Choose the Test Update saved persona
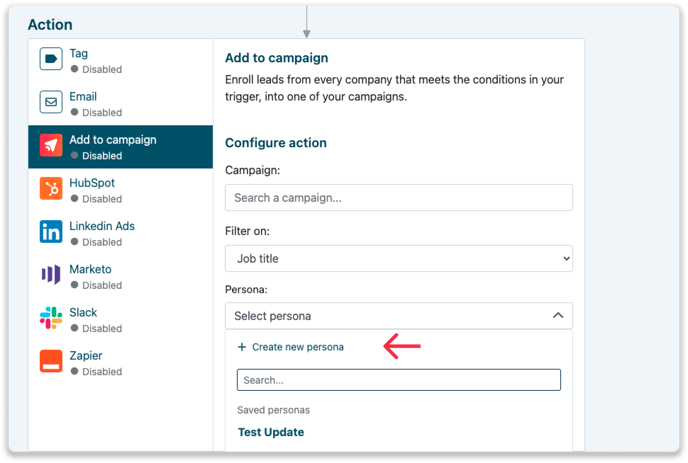The width and height of the screenshot is (688, 463). click(x=271, y=432)
